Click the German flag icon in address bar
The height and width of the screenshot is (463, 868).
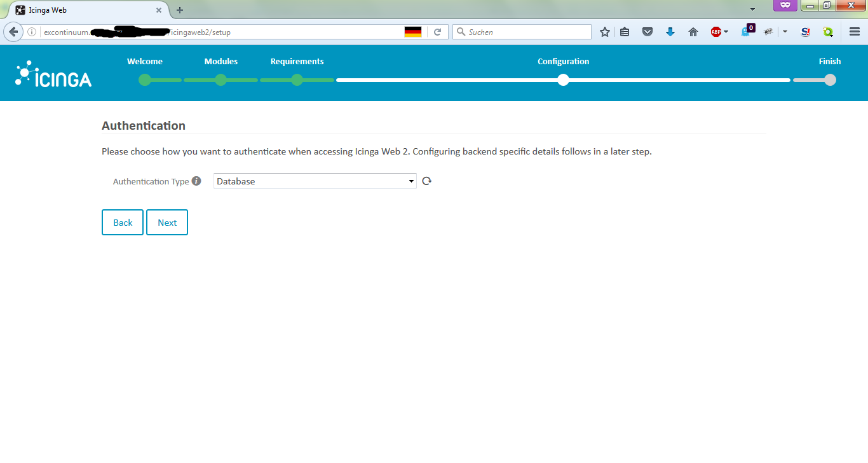[413, 32]
